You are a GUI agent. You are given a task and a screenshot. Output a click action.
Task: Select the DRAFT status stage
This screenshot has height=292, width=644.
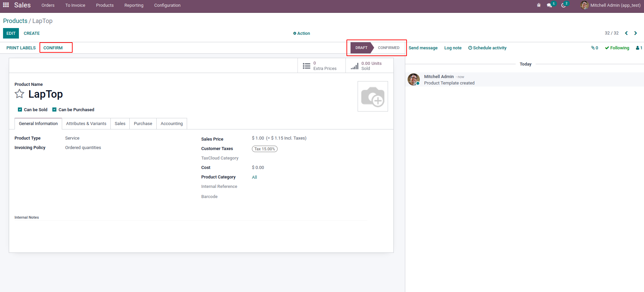[x=361, y=48]
